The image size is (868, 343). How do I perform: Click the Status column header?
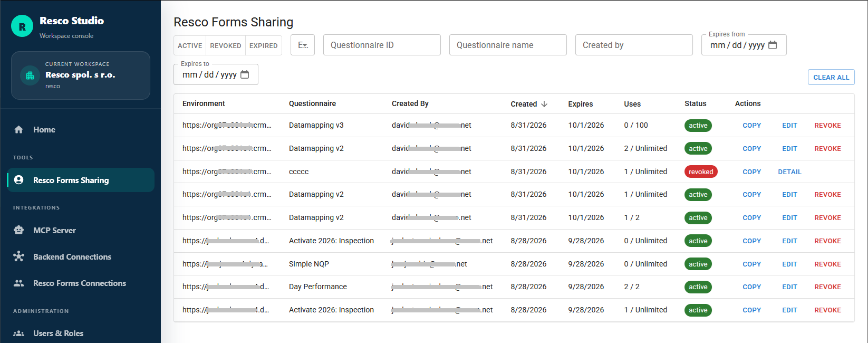point(695,103)
